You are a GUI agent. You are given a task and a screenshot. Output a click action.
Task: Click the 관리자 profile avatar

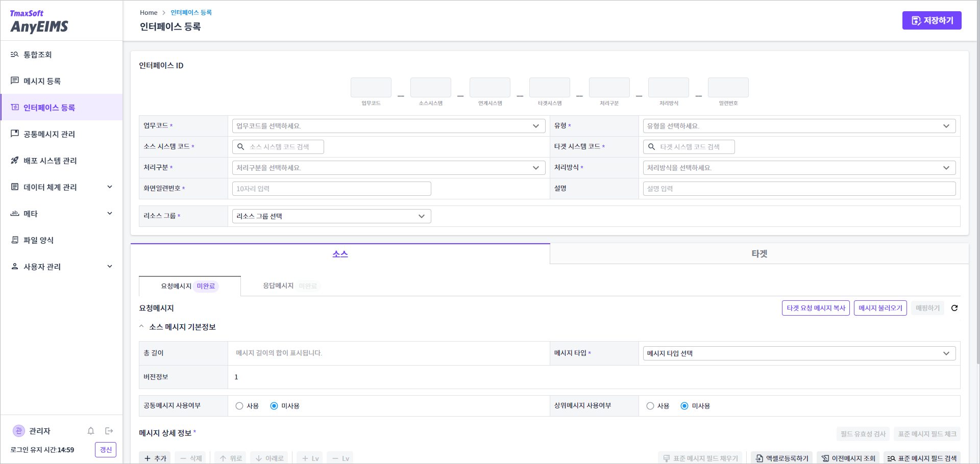(x=19, y=431)
